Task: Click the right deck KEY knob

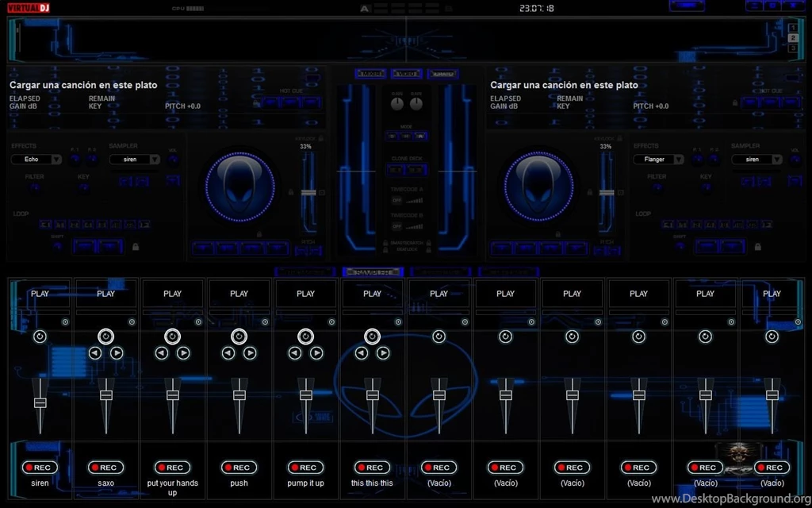Action: [x=705, y=187]
